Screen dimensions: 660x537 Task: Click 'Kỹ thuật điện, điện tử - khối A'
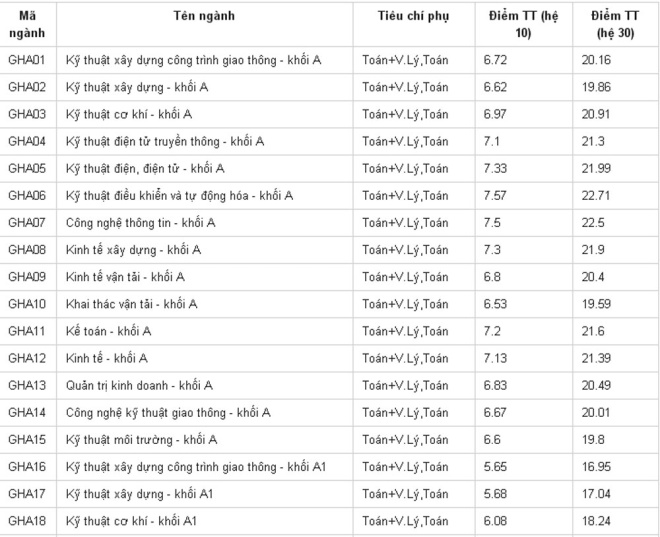point(145,168)
